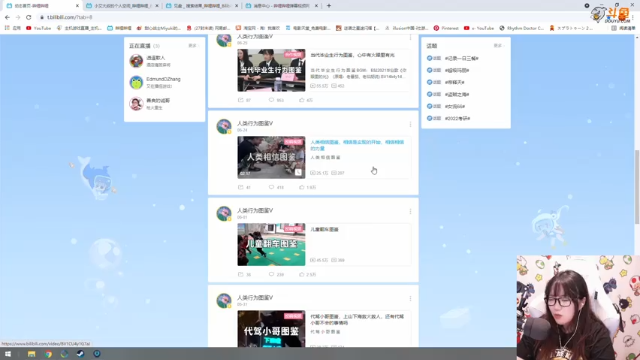Comment on the 人类相信图鉴 post
640x360 pixels.
276,187
